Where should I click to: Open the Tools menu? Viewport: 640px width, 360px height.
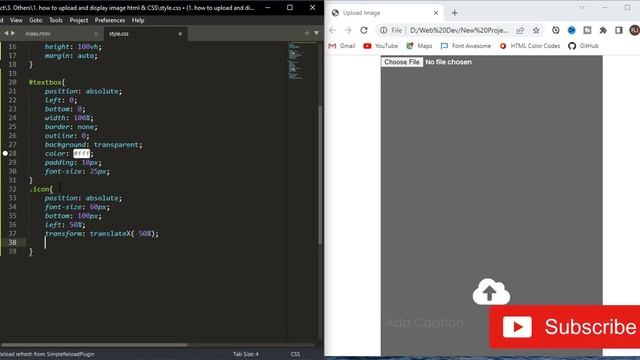point(56,20)
